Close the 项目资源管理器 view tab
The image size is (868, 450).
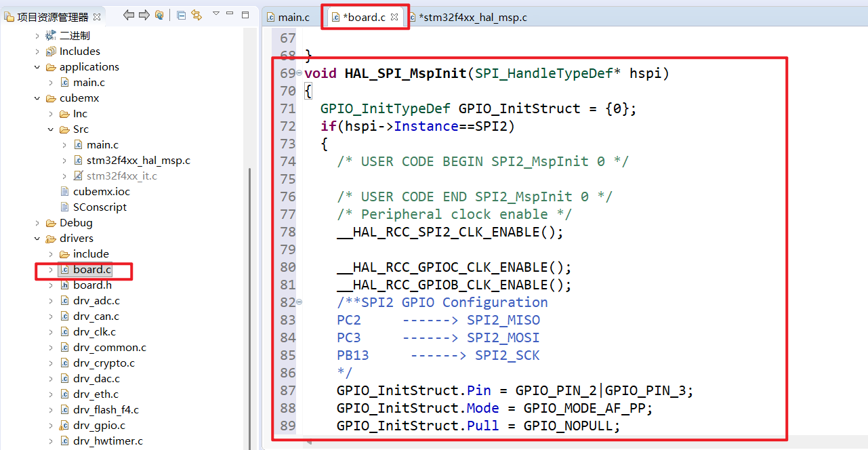pos(96,17)
